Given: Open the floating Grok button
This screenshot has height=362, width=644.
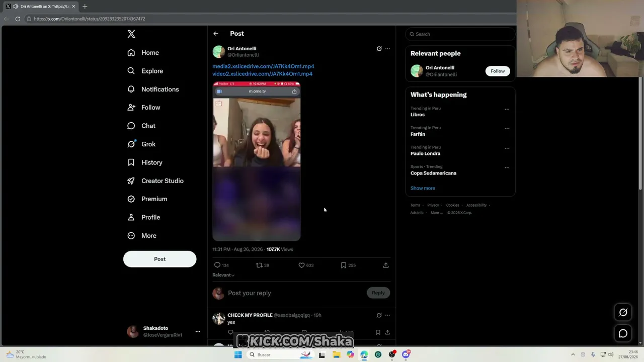Looking at the screenshot, I should pos(623,312).
